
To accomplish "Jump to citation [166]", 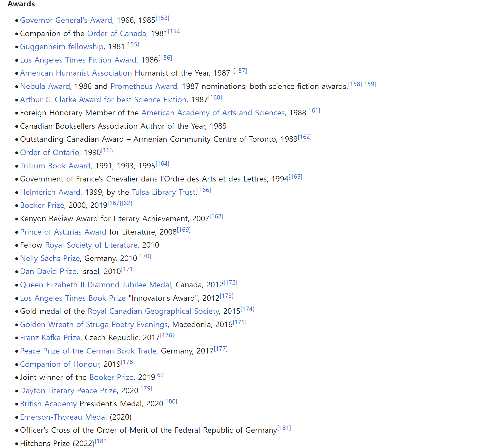I will pos(204,190).
